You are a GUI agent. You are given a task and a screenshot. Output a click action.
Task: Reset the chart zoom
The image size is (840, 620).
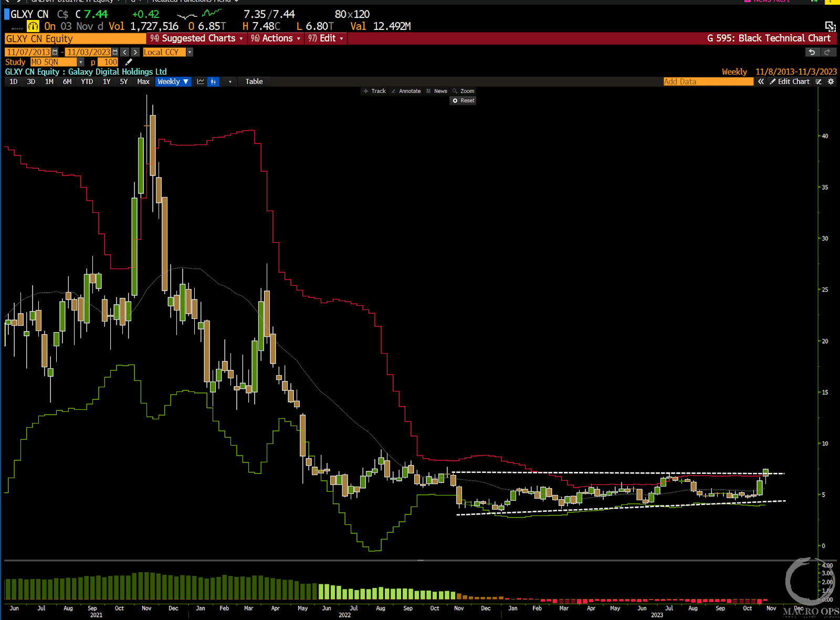(463, 100)
